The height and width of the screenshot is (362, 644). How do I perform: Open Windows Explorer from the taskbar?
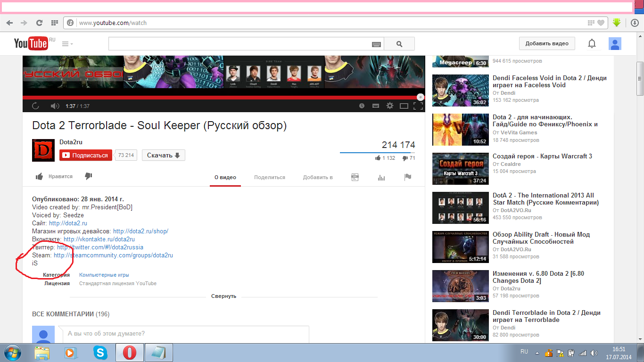[42, 353]
